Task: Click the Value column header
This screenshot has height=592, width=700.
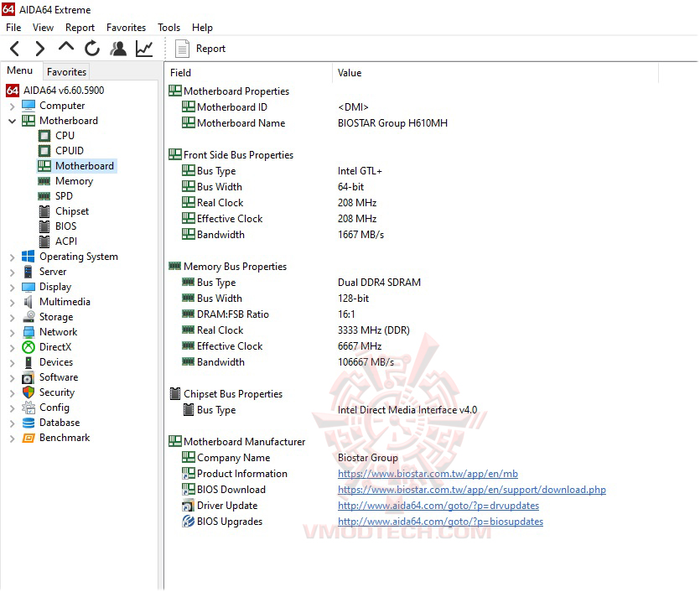Action: 495,73
